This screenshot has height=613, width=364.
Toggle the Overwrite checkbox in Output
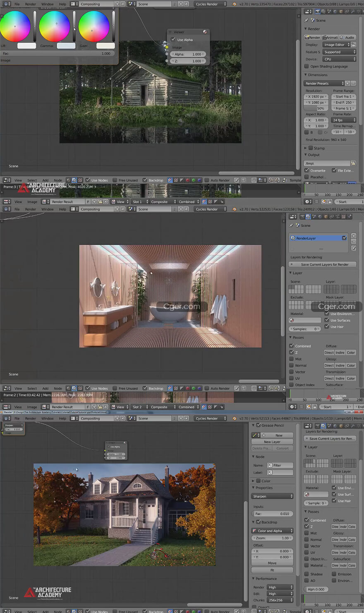coord(307,170)
